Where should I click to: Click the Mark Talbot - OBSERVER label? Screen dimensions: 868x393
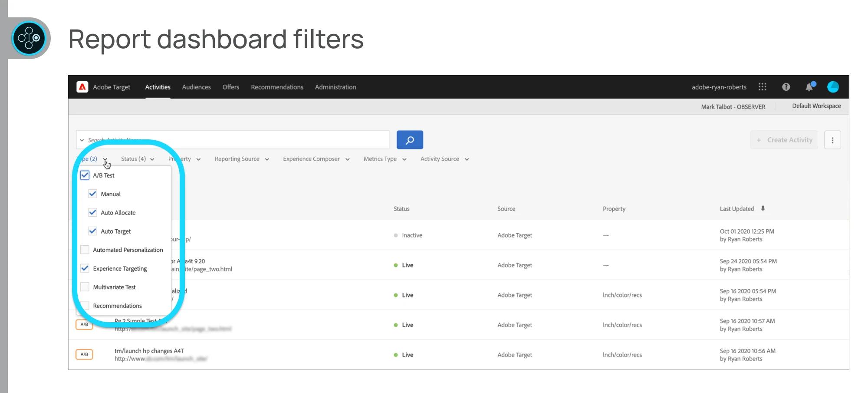(x=733, y=107)
